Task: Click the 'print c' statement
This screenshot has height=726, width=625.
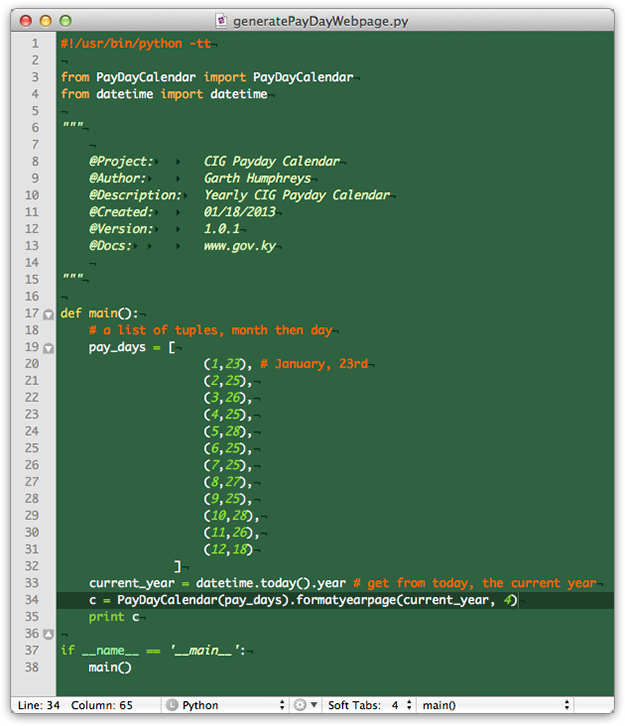Action: 114,617
